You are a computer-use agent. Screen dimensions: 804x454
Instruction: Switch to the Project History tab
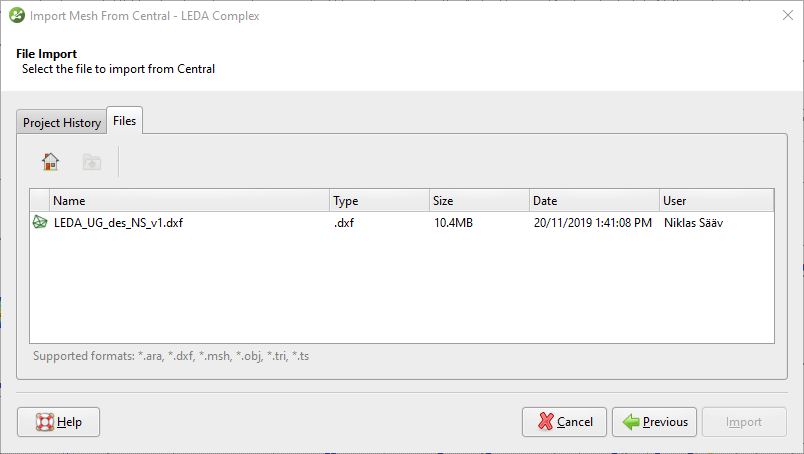[62, 122]
